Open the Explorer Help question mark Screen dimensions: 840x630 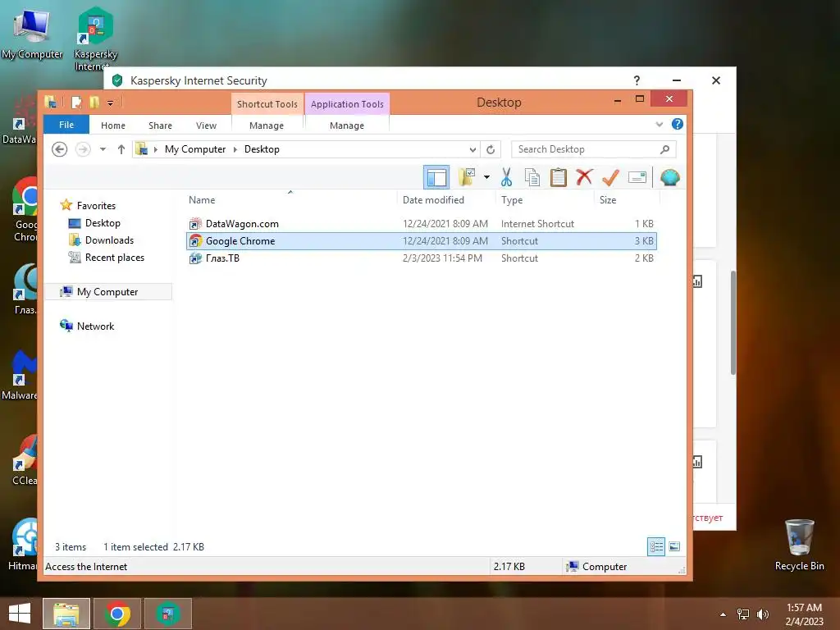(x=677, y=125)
